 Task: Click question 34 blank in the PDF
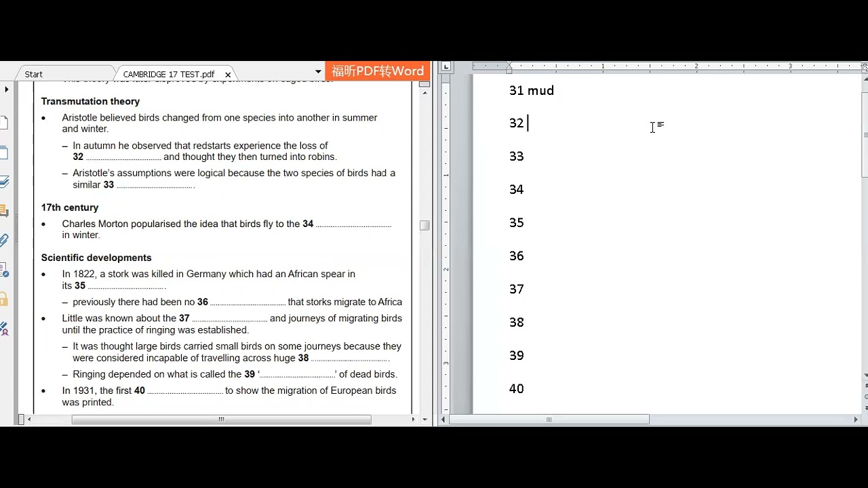click(x=353, y=224)
